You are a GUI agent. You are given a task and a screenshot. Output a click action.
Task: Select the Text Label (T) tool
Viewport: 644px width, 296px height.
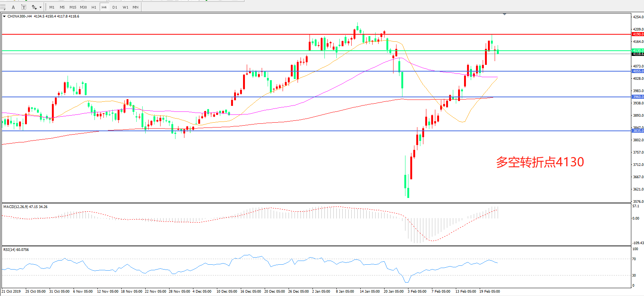click(x=24, y=7)
